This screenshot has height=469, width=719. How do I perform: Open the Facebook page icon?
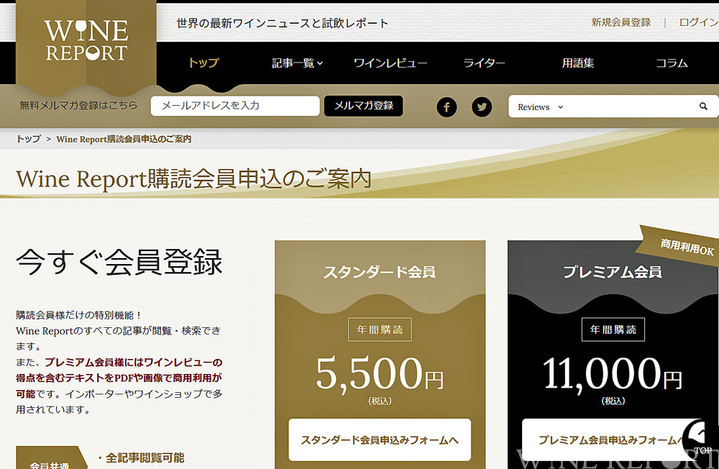pos(446,107)
